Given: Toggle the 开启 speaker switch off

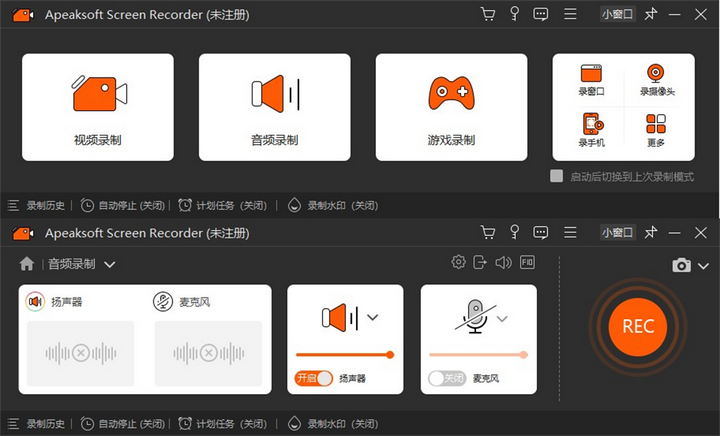Looking at the screenshot, I should [x=314, y=378].
